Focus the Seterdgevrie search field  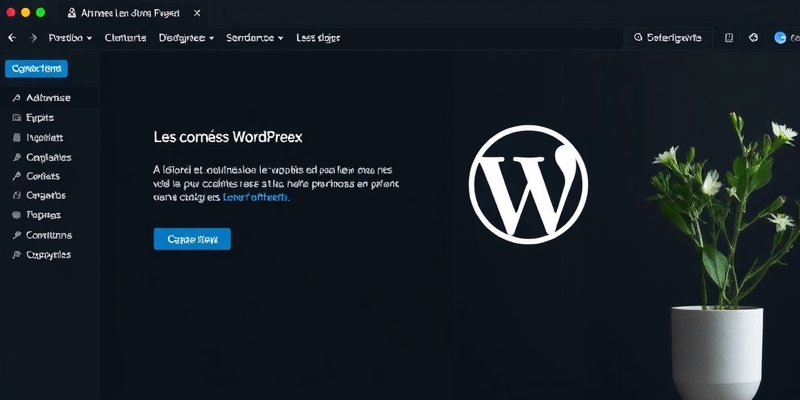tap(668, 38)
